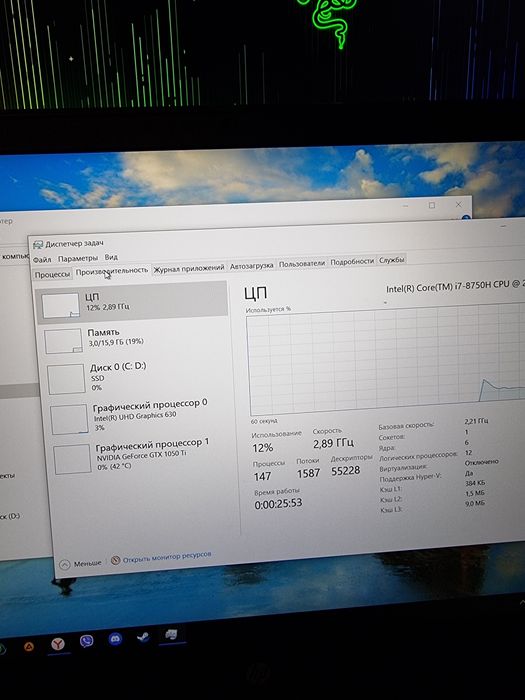The image size is (525, 700).
Task: Open the Вид menu
Action: pos(111,257)
